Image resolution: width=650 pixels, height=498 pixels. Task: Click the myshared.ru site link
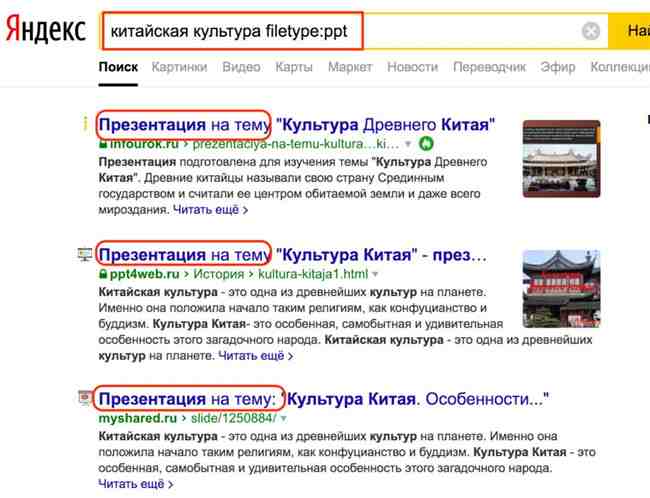pos(138,418)
